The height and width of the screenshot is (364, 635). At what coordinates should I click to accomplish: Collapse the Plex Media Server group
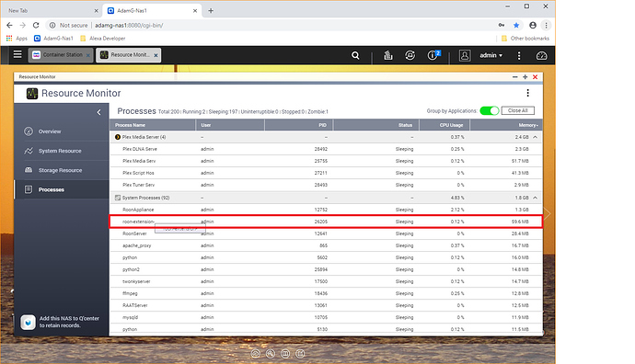click(535, 137)
